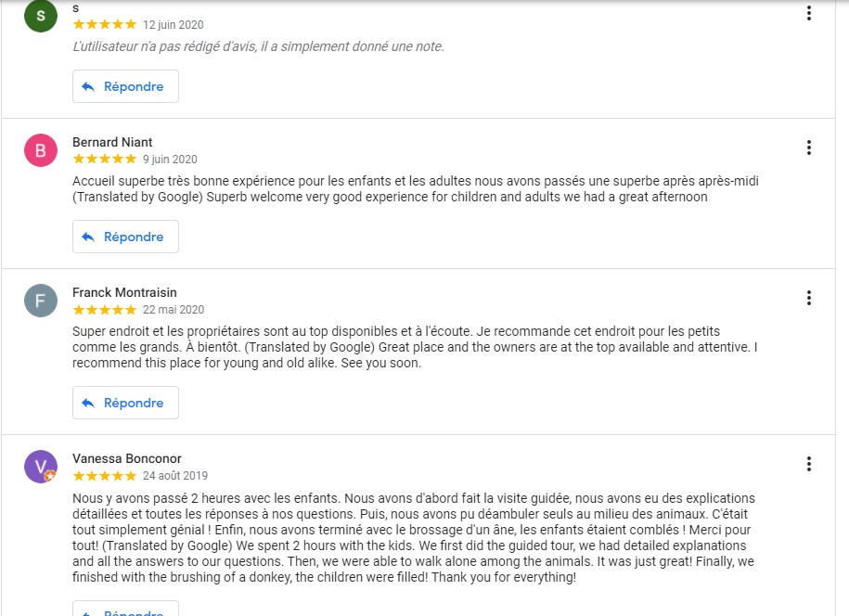Reply to Franck Montraisin's review

pos(125,403)
